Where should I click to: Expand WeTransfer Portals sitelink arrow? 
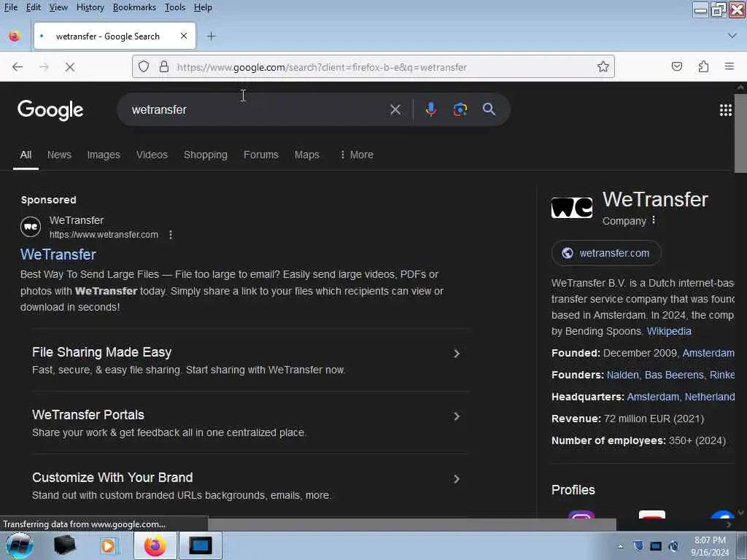[x=457, y=416]
